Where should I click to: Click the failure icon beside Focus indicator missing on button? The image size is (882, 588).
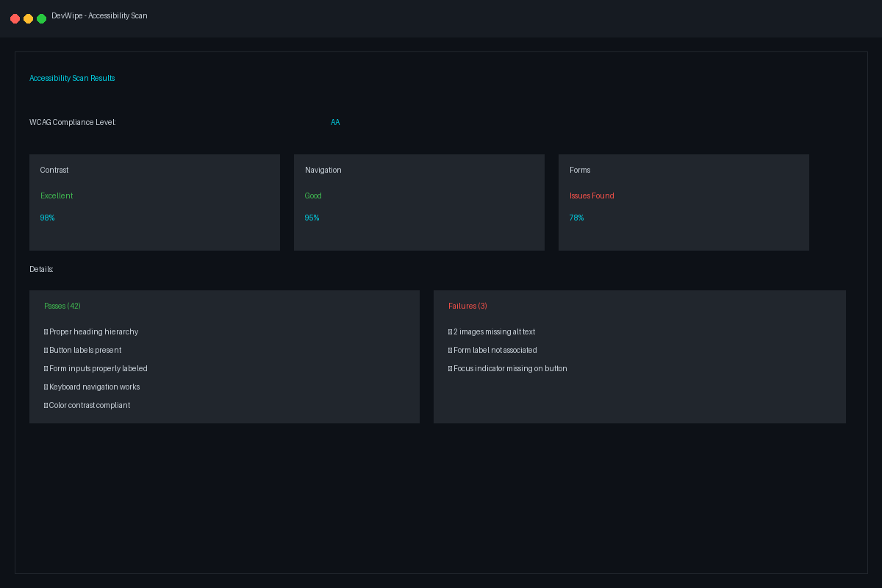(x=450, y=368)
